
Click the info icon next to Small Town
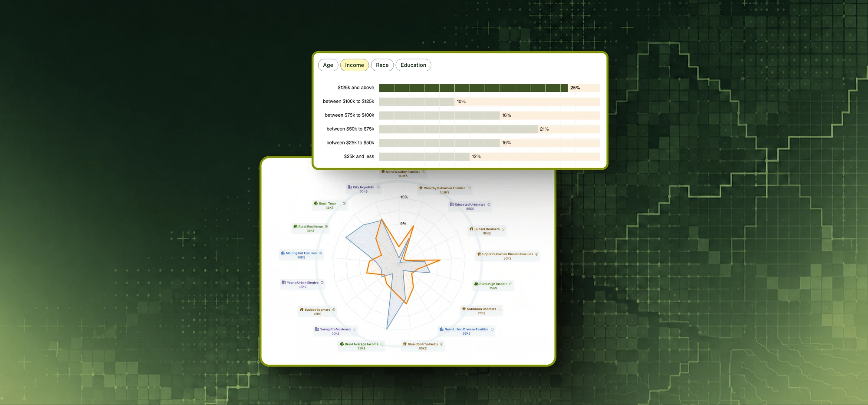coord(344,204)
